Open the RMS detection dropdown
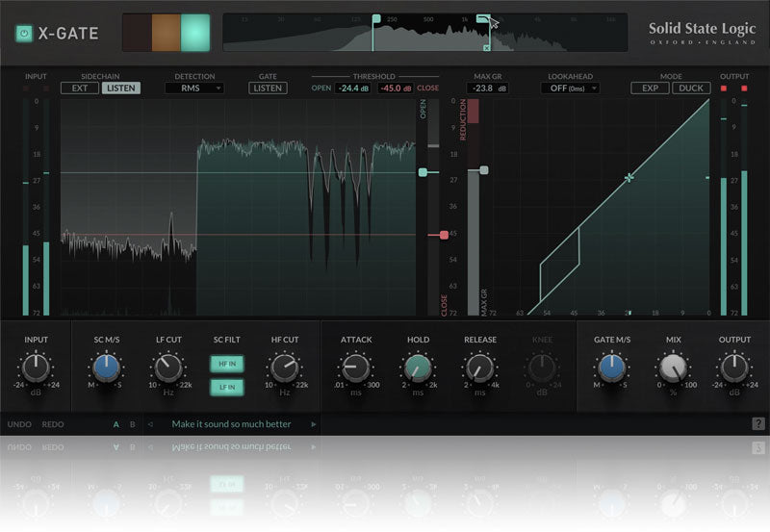Screen dimensions: 770x532 194,88
